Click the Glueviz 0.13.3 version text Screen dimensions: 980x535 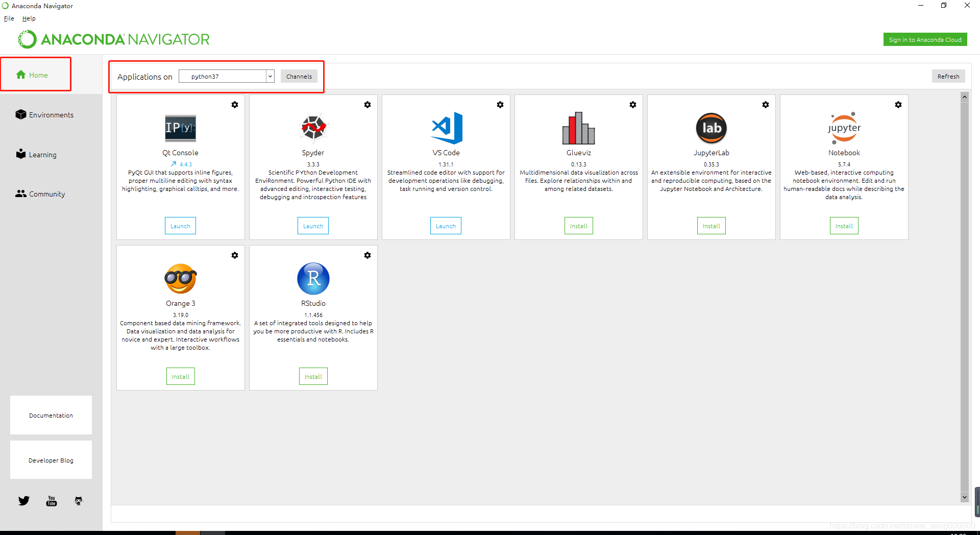[579, 164]
